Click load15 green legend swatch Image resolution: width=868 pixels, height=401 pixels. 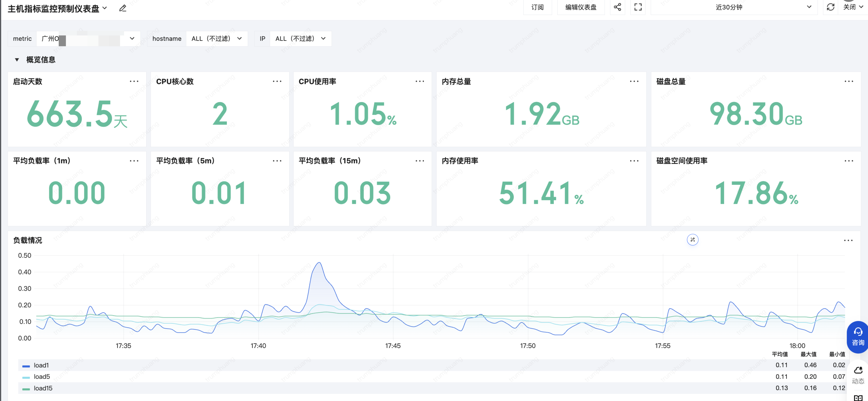pyautogui.click(x=26, y=389)
